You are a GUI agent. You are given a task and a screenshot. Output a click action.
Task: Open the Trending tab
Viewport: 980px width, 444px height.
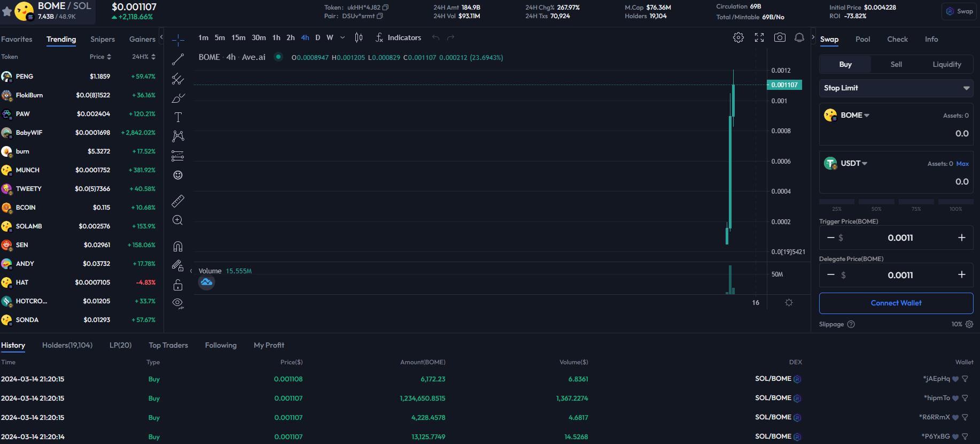click(61, 39)
